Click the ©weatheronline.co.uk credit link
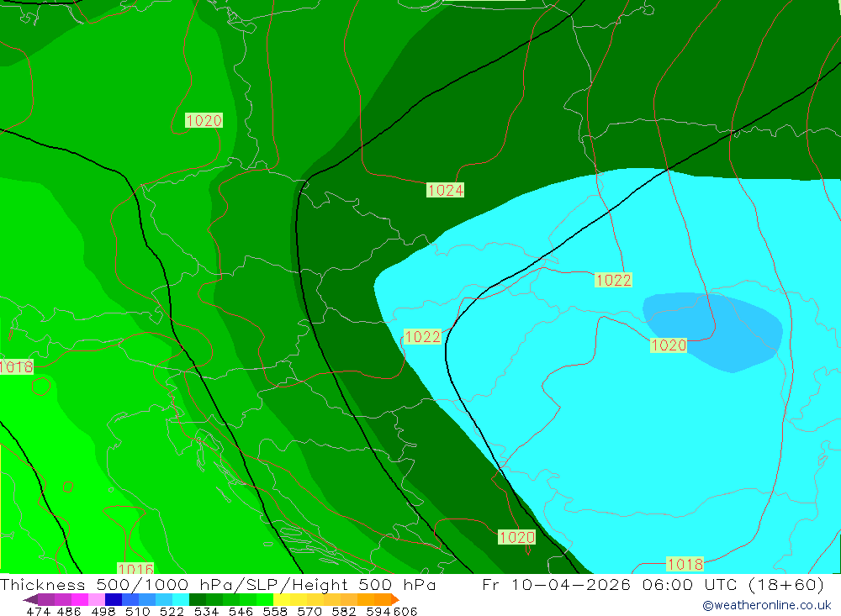 (x=767, y=605)
